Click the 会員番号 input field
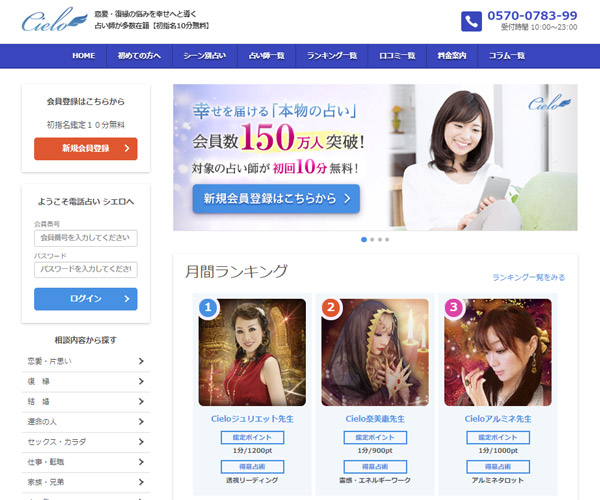Viewport: 600px width, 500px height. [x=86, y=238]
